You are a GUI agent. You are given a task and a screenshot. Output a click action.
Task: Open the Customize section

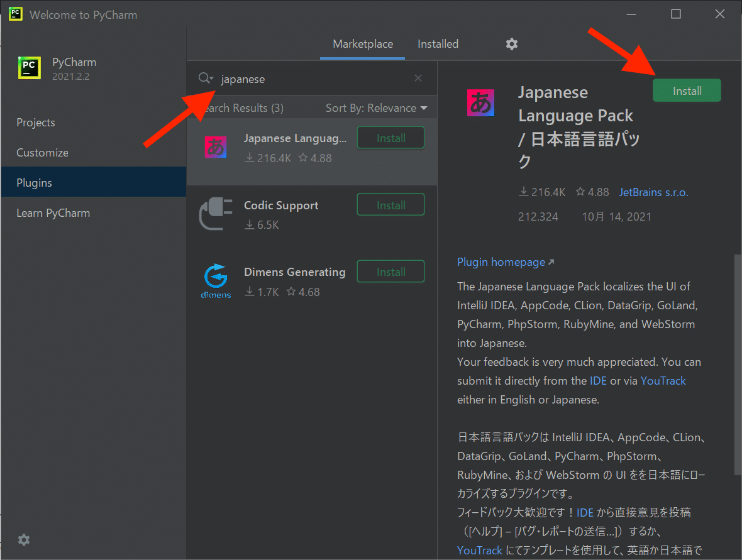coord(93,153)
